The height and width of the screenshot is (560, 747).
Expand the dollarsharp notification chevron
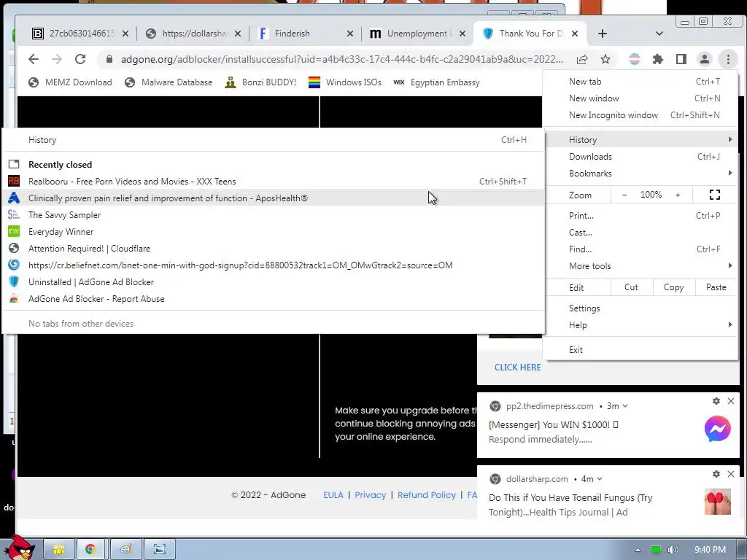pos(600,479)
